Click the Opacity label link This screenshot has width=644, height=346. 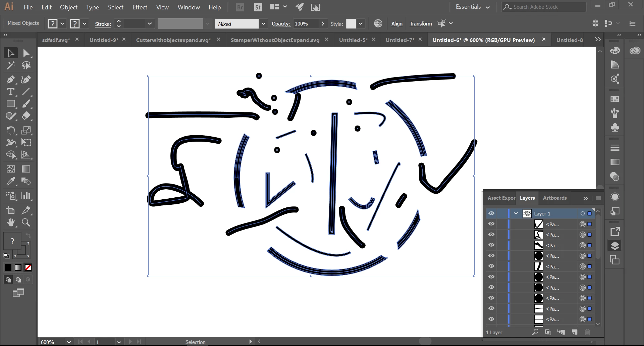pos(281,24)
